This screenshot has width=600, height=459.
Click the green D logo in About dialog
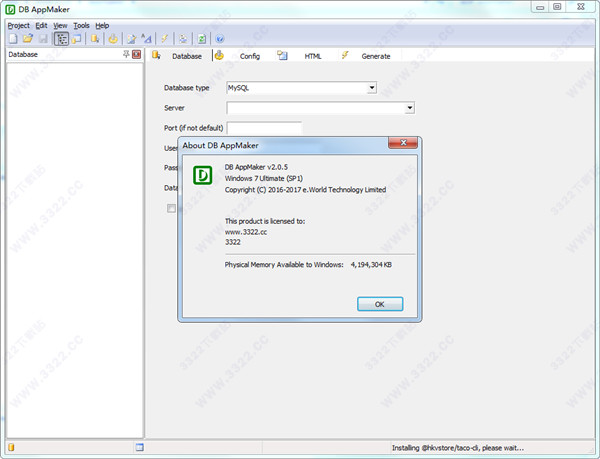(202, 175)
